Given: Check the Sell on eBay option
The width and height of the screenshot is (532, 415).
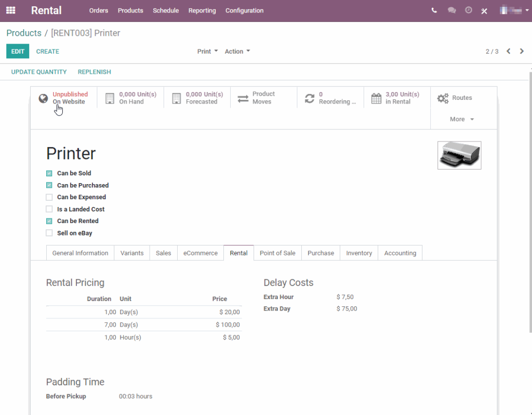Looking at the screenshot, I should pos(49,233).
